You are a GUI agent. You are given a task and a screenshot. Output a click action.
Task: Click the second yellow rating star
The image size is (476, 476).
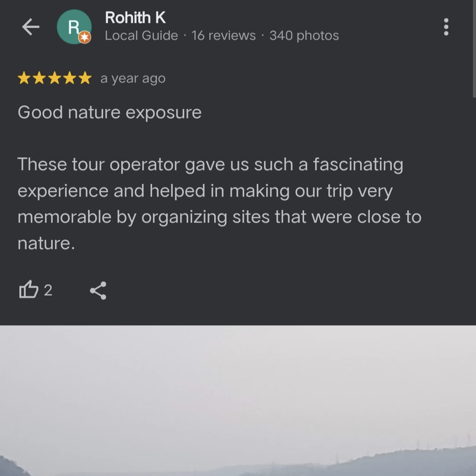point(40,78)
